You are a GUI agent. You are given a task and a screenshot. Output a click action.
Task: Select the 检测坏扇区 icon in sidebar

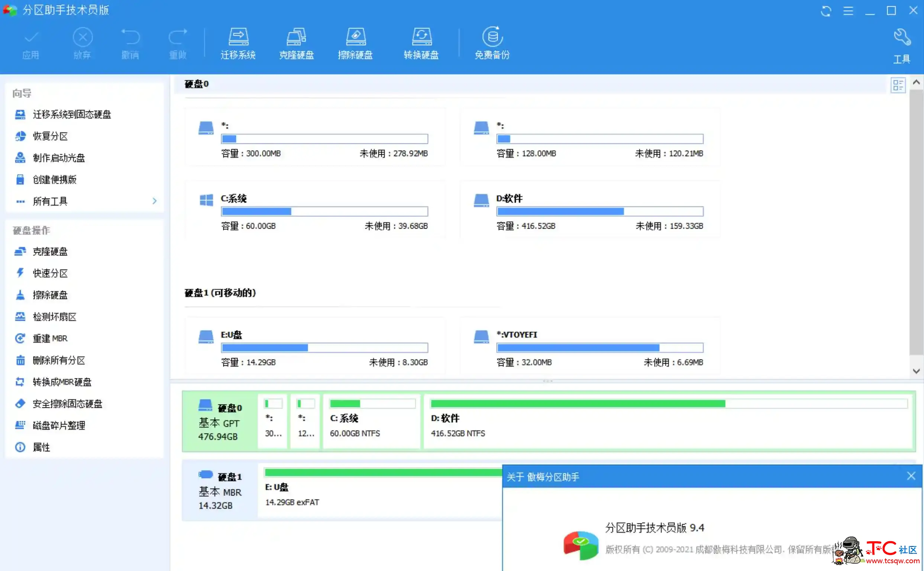19,316
